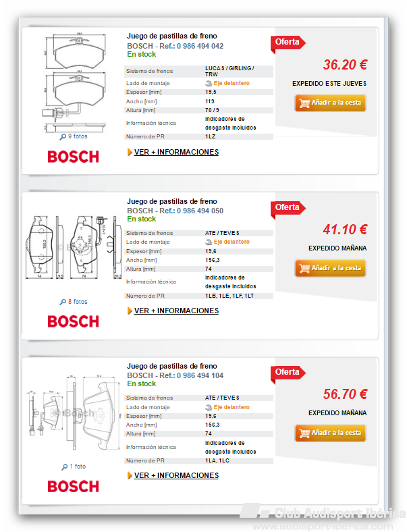
Task: Add the 36.20 € brake pads to cart
Action: (330, 103)
